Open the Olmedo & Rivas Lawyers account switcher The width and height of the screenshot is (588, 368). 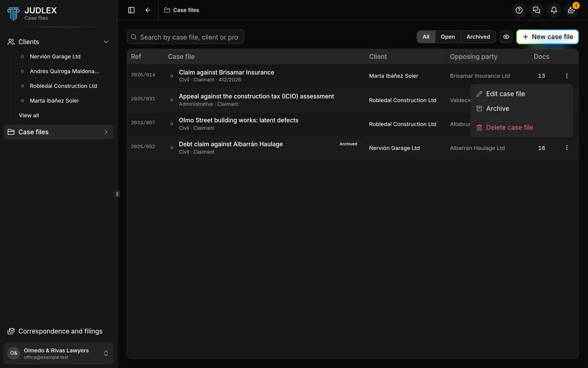tap(59, 353)
